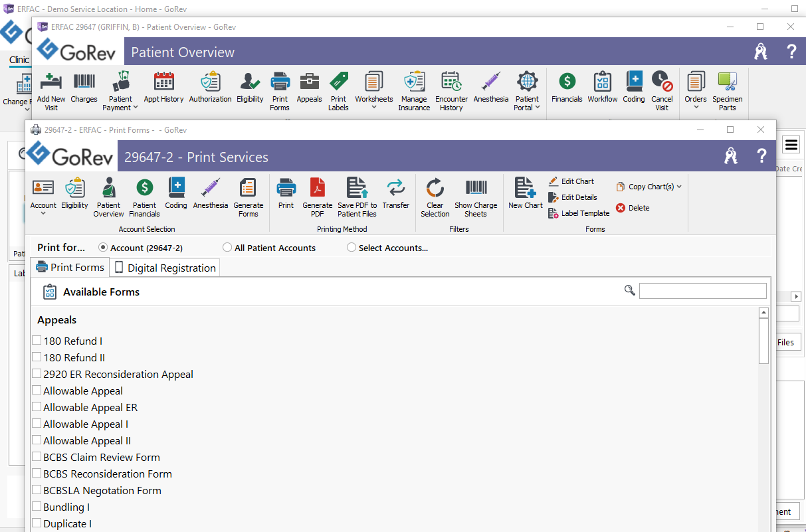Click Generate PDF
This screenshot has height=532, width=806.
[318, 197]
